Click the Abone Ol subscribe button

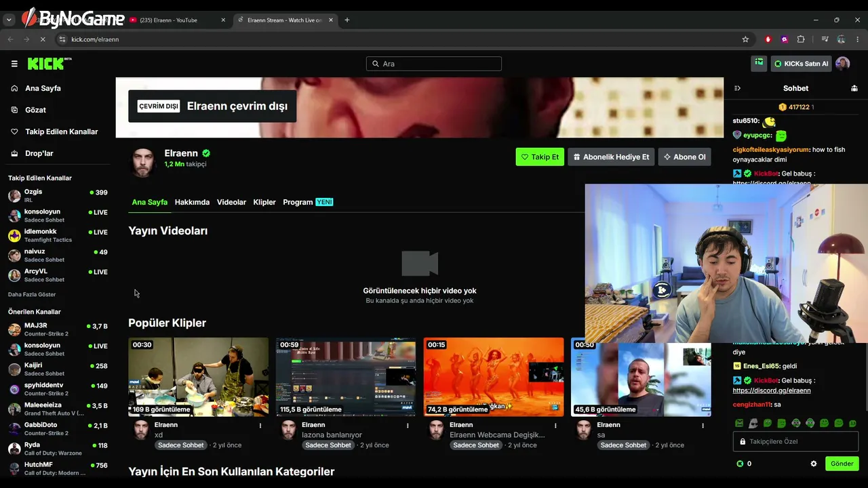tap(684, 157)
